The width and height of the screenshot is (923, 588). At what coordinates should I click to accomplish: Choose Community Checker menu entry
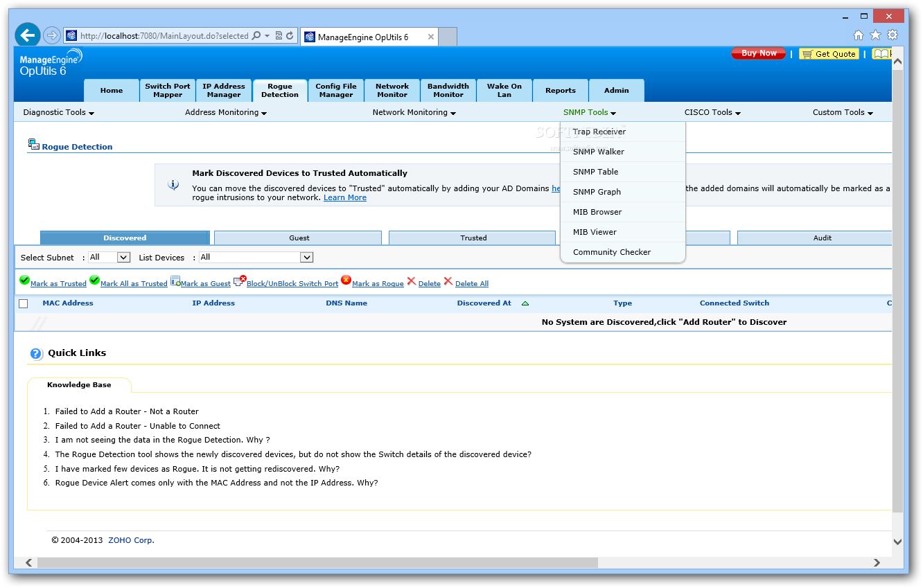coord(623,252)
